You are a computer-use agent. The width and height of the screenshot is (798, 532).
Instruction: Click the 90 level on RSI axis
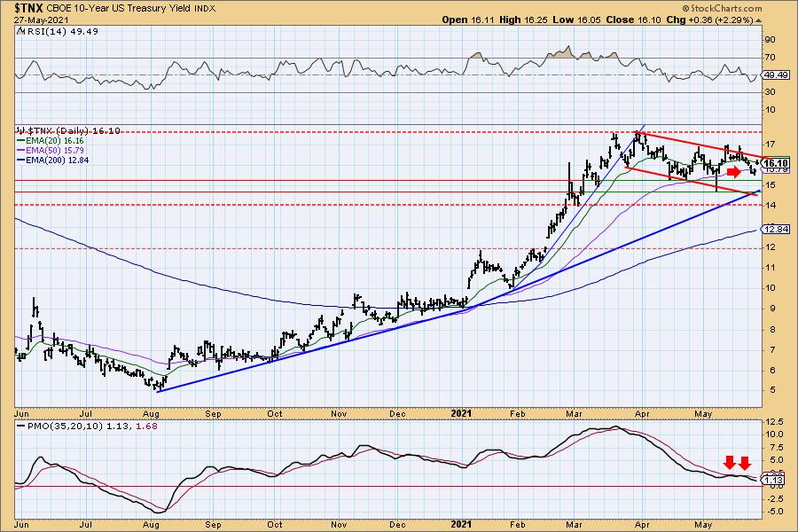pyautogui.click(x=770, y=40)
